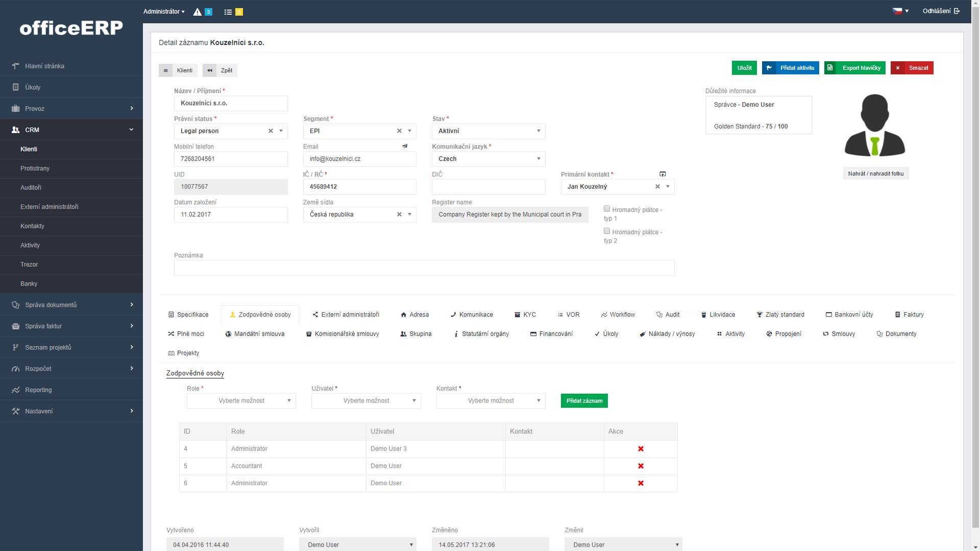Open the KYC tab

click(x=525, y=315)
